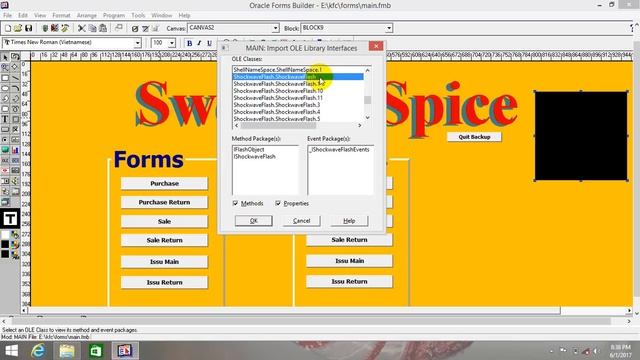Select _IShockwaveFlashEvents event package

(x=339, y=149)
